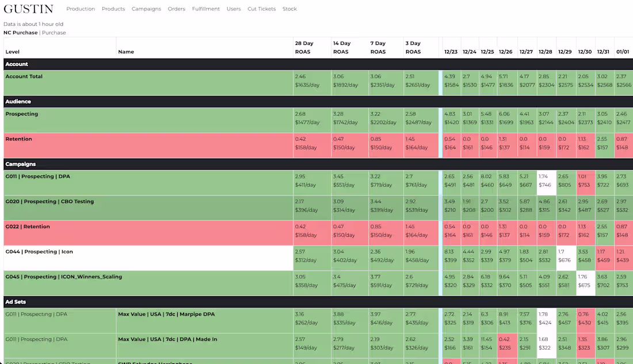Go to the Stock page
633x364 pixels.
[289, 9]
